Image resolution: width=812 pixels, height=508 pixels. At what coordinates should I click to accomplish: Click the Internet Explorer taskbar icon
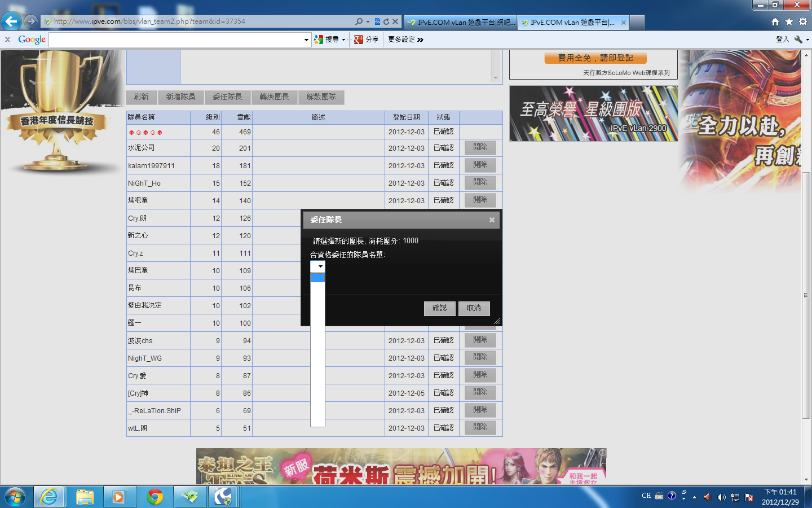(49, 497)
